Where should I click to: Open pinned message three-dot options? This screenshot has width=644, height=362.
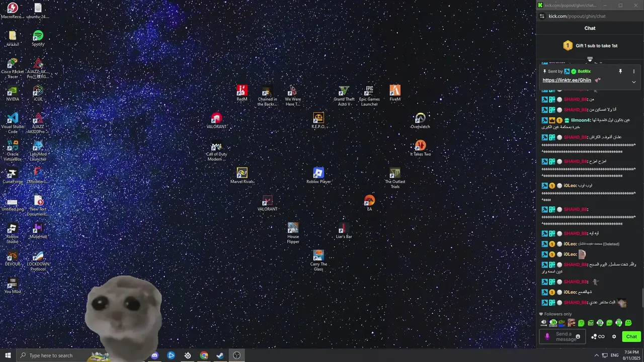coord(633,71)
